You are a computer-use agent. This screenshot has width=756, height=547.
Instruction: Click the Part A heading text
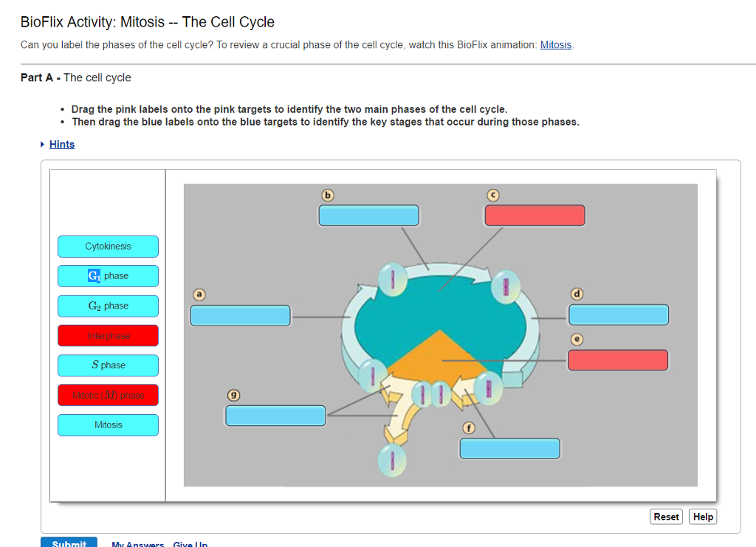76,78
